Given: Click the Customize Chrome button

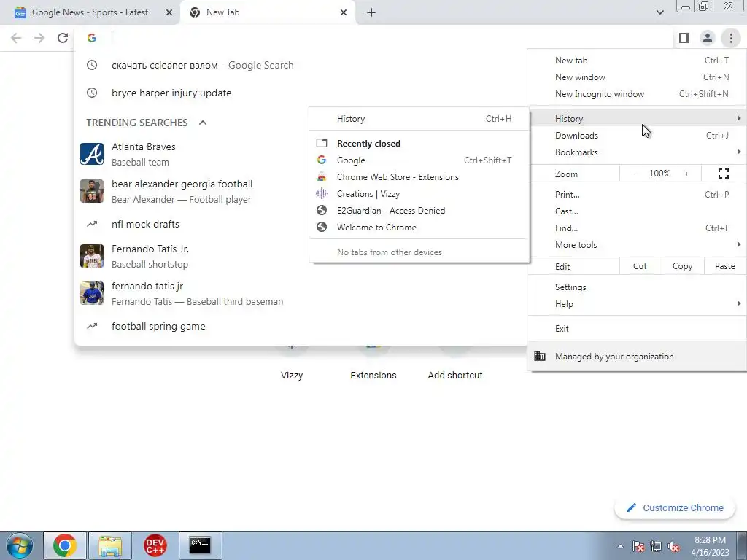Looking at the screenshot, I should pyautogui.click(x=675, y=507).
